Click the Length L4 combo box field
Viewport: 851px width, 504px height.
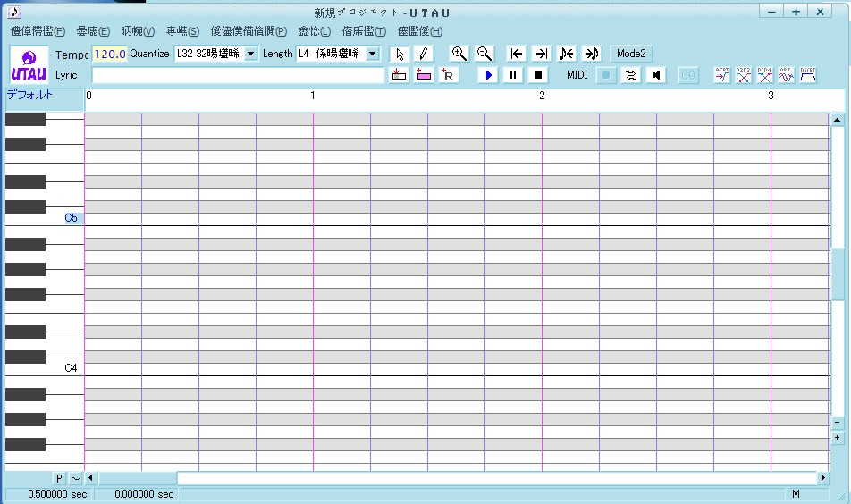(x=337, y=54)
